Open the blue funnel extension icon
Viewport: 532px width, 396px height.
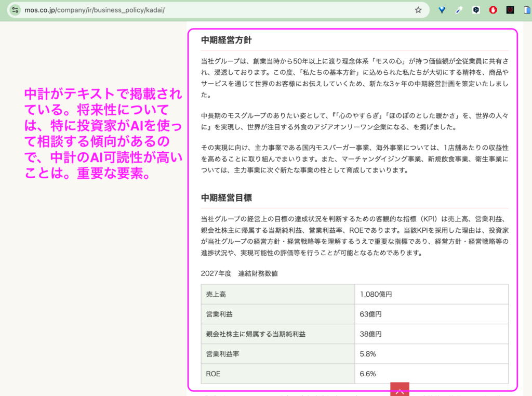coord(442,10)
